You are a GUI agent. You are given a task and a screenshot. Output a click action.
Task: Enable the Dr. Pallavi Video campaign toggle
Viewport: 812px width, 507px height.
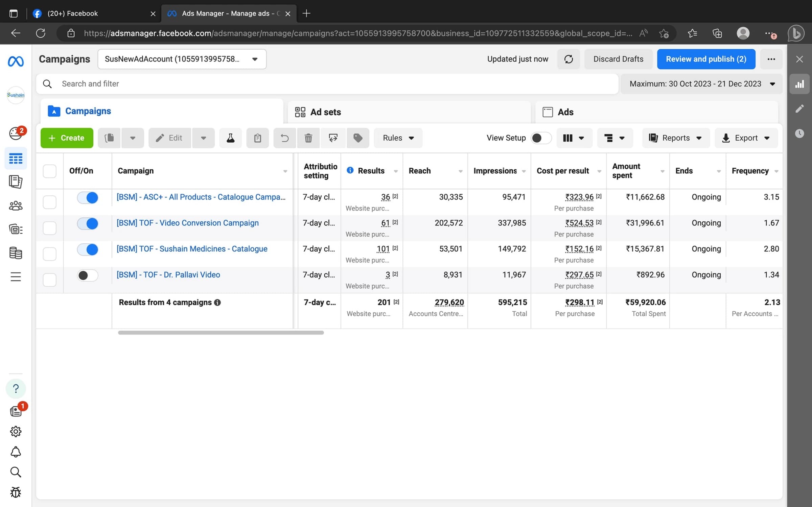(87, 275)
